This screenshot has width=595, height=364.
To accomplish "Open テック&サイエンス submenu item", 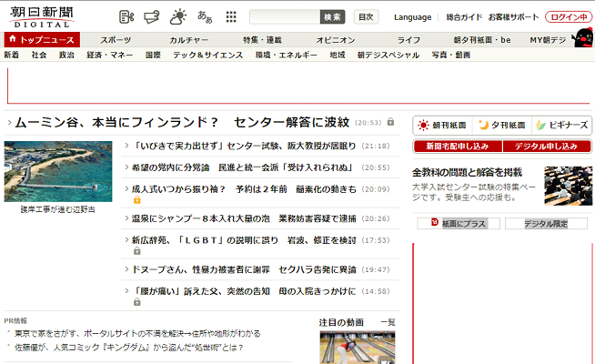I will click(x=208, y=55).
